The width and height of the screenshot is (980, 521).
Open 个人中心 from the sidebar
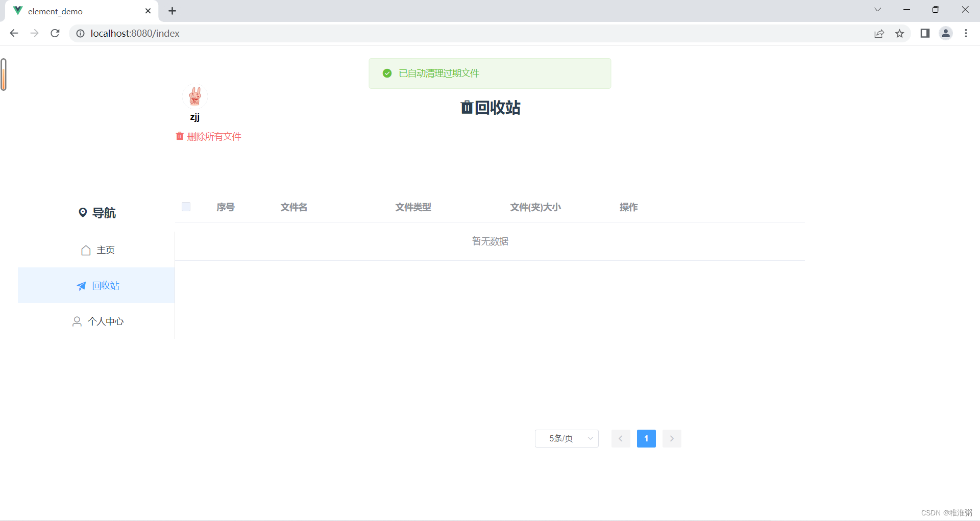pos(106,321)
